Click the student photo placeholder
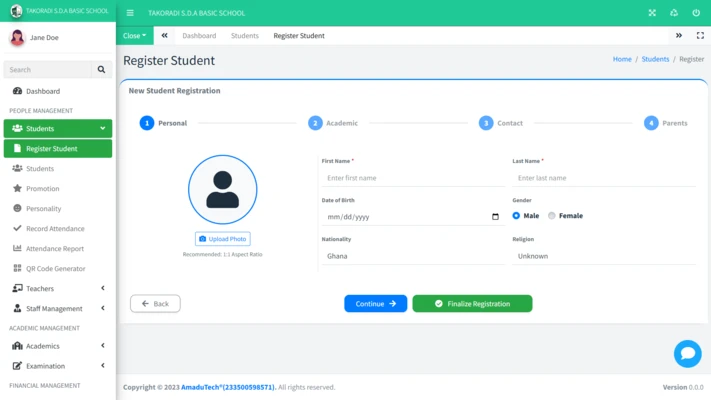 pyautogui.click(x=223, y=190)
